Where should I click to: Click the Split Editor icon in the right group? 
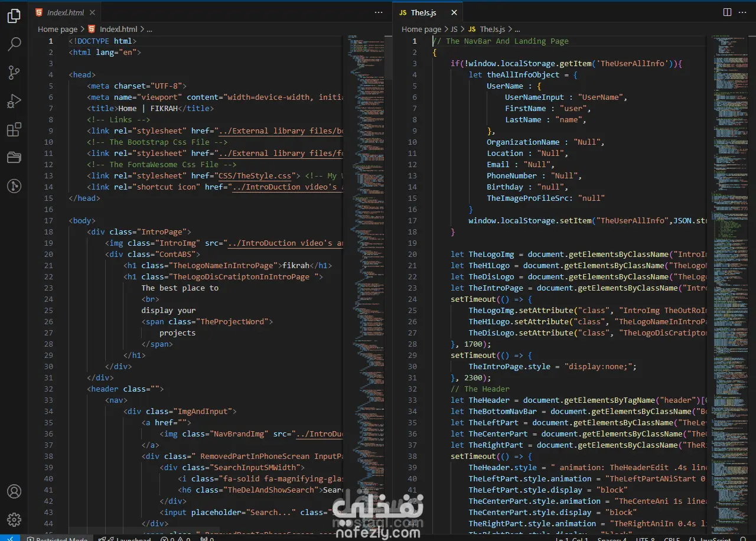pos(727,12)
